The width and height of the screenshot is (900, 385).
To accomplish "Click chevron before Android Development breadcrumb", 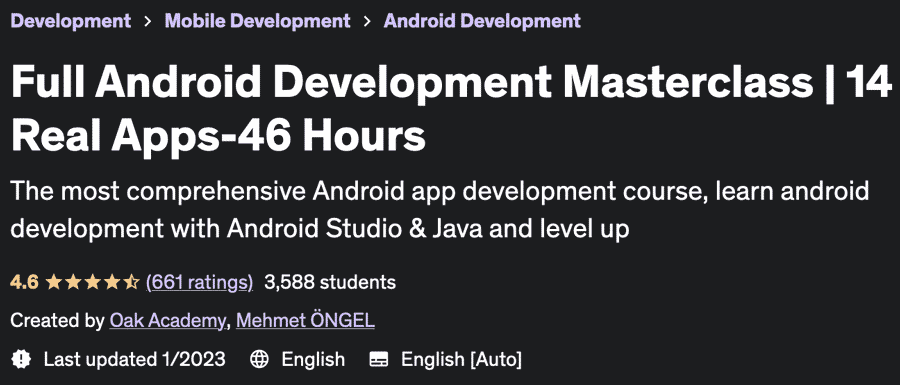I will 367,21.
